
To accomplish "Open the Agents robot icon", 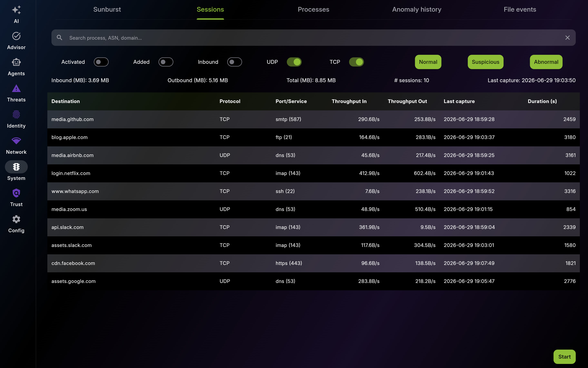I will [x=16, y=62].
